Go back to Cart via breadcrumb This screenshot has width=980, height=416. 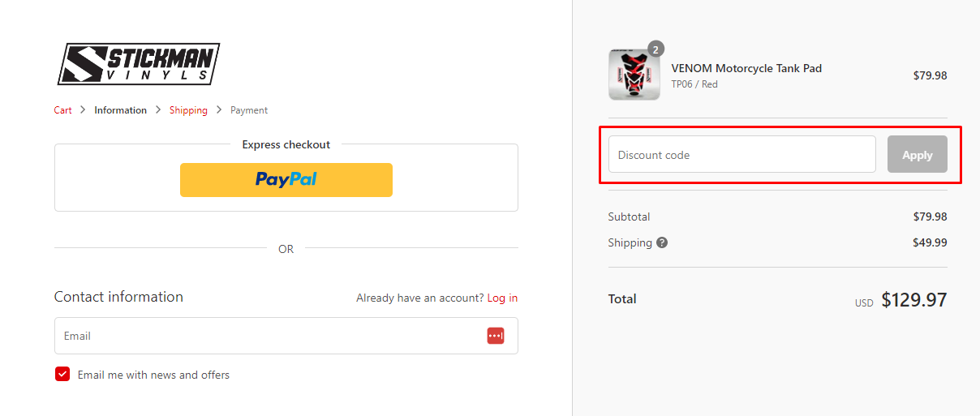[x=63, y=110]
